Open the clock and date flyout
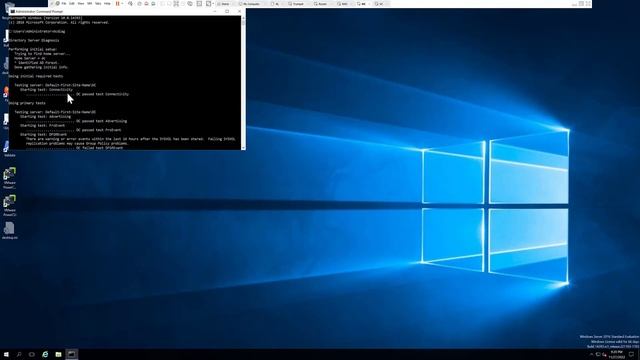 pos(617,354)
